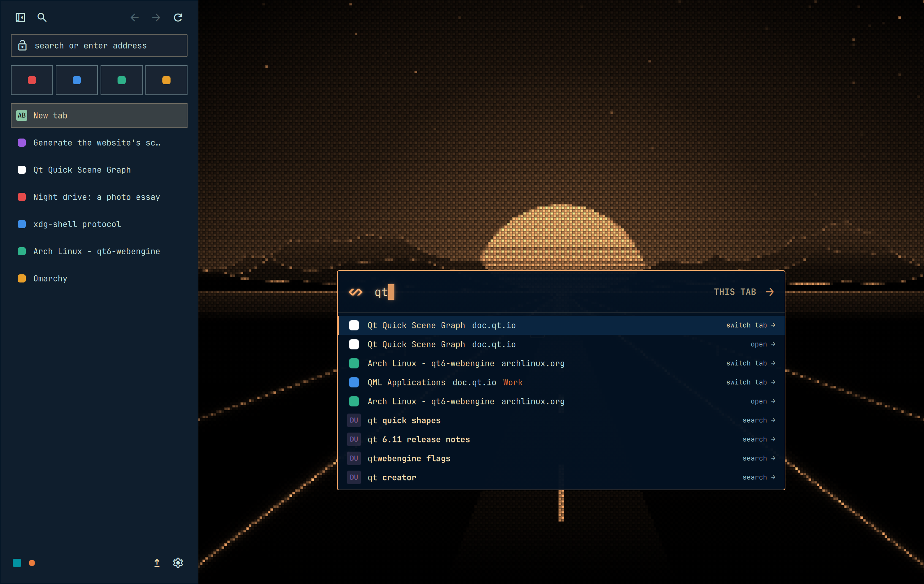924x584 pixels.
Task: Click the launcher logo icon beside query
Action: (x=355, y=292)
